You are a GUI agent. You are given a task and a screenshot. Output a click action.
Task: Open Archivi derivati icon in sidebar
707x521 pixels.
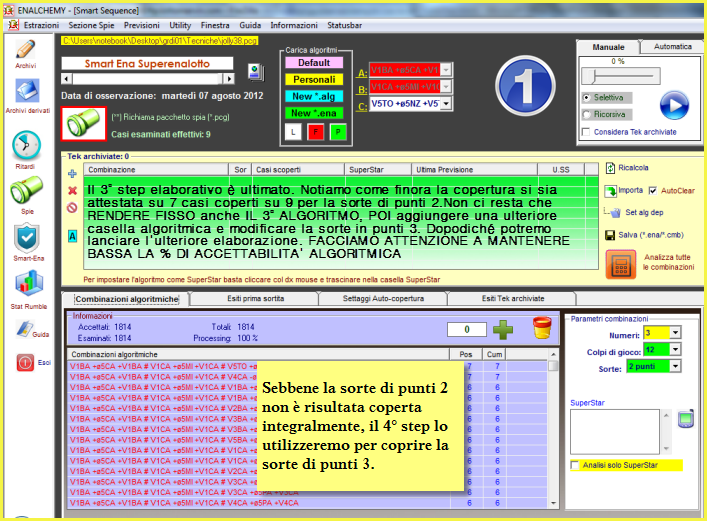coord(28,91)
